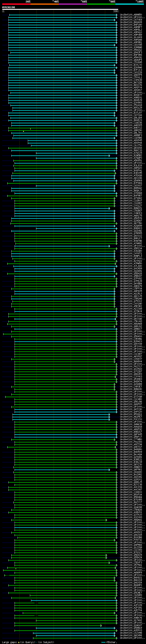The image size is (146, 644).
Task: Click the green ~80% identity legend segment
Action: (101, 4)
